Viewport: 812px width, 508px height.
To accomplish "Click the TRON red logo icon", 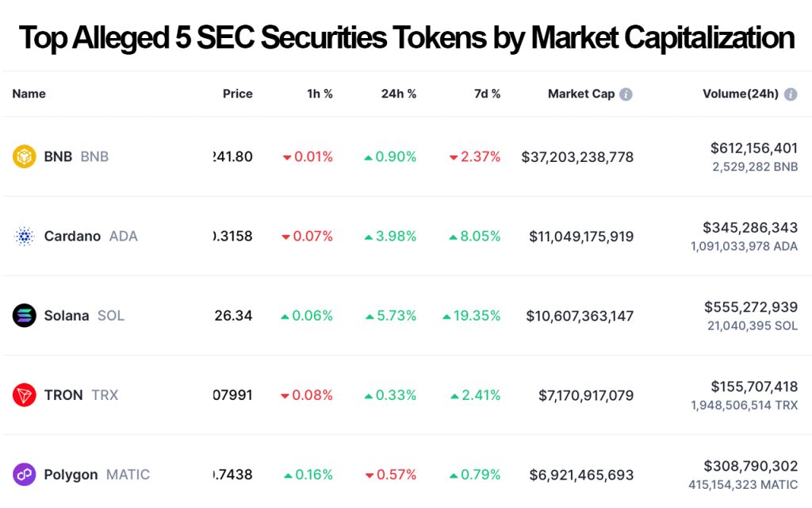I will tap(25, 394).
